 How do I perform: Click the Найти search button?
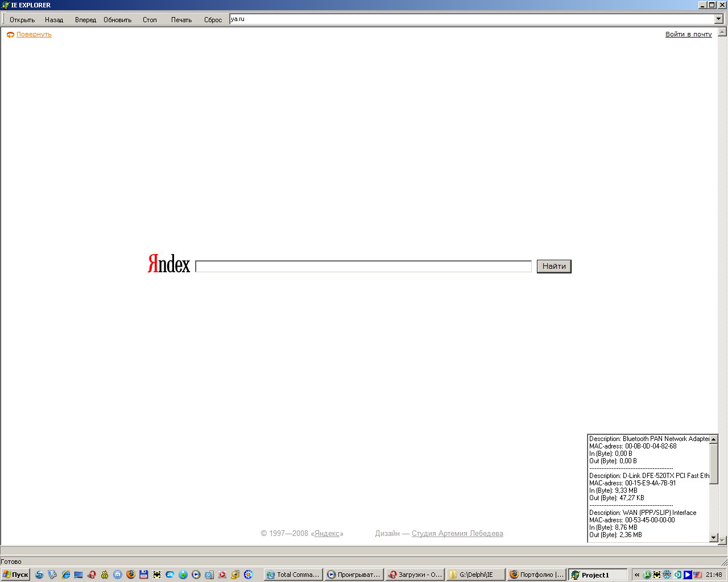click(x=554, y=266)
